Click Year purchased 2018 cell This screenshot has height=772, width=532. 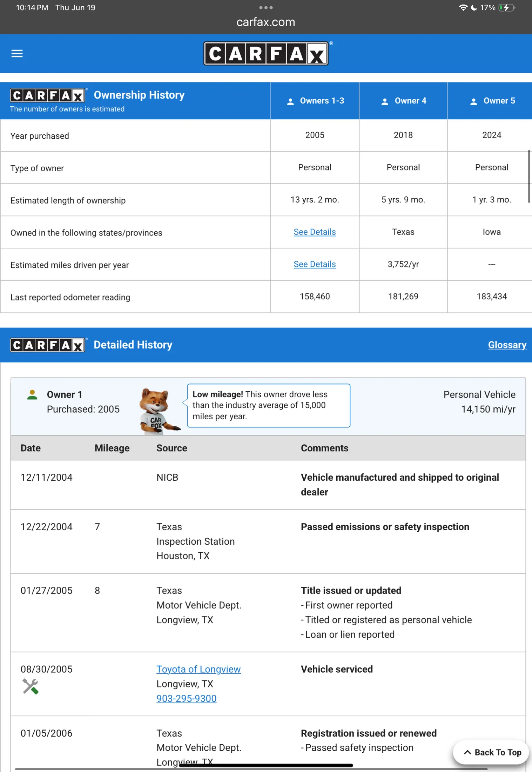403,135
